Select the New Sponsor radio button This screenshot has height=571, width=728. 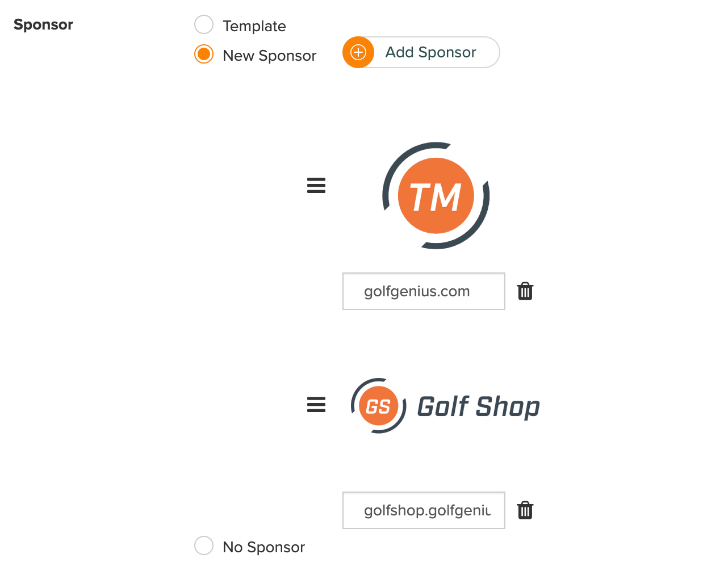pos(204,54)
